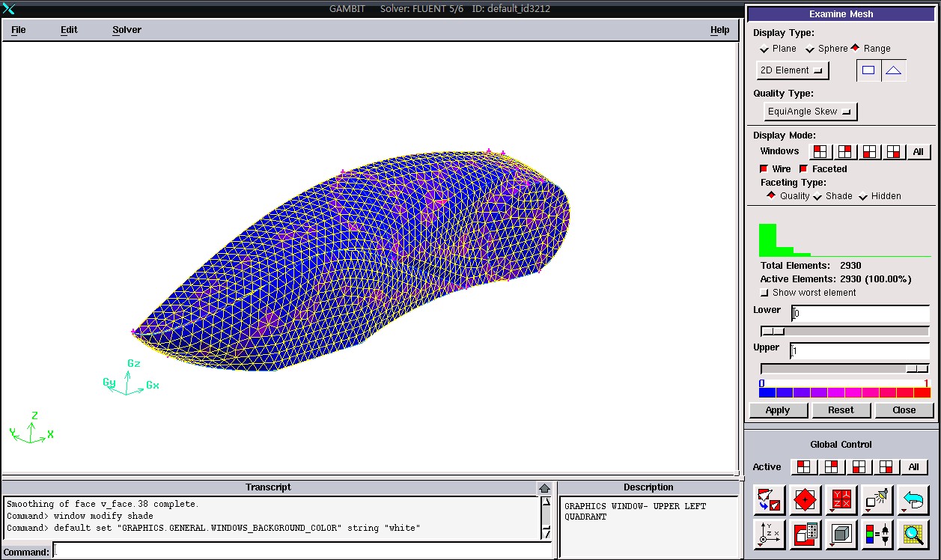Click the gray cube render model icon
Screen dimensions: 941x560
pos(841,535)
